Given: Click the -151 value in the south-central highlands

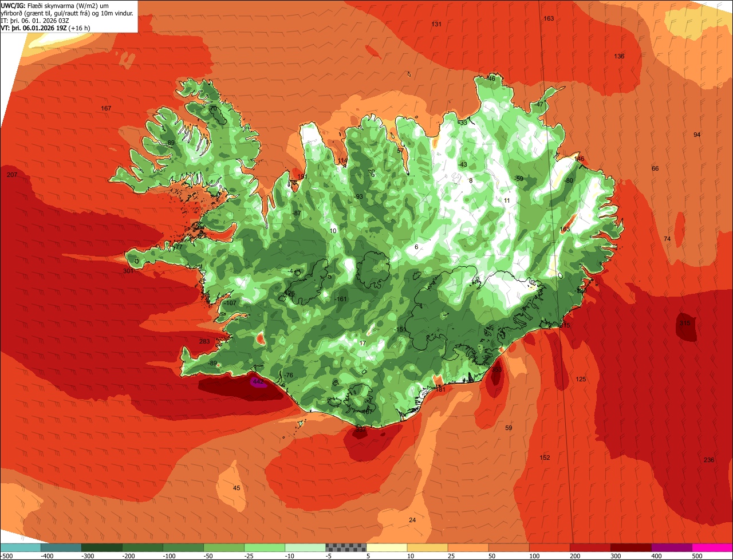Looking at the screenshot, I should 400,329.
